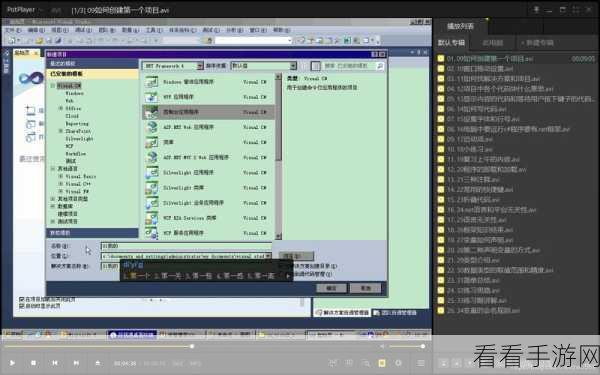The height and width of the screenshot is (375, 600).
Task: Expand the Office tree node
Action: pos(60,108)
